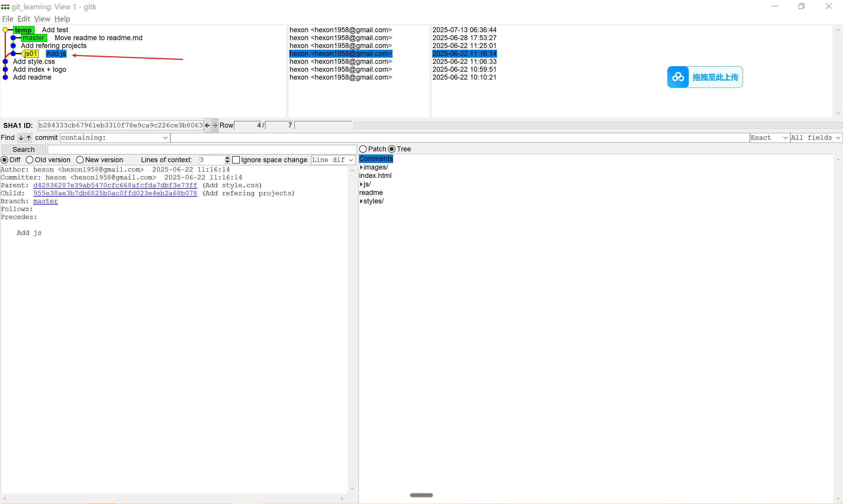Click the find next down arrow
The height and width of the screenshot is (504, 843).
coord(21,138)
